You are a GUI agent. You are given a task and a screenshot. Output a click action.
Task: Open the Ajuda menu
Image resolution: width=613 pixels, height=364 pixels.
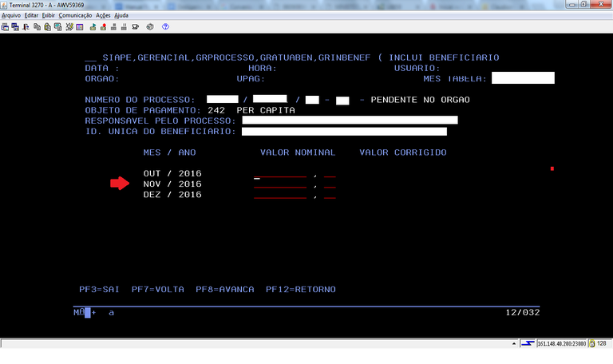point(121,15)
